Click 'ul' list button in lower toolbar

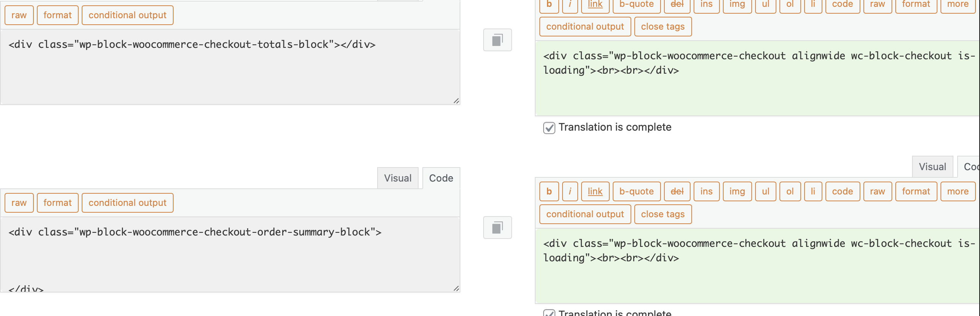[765, 191]
